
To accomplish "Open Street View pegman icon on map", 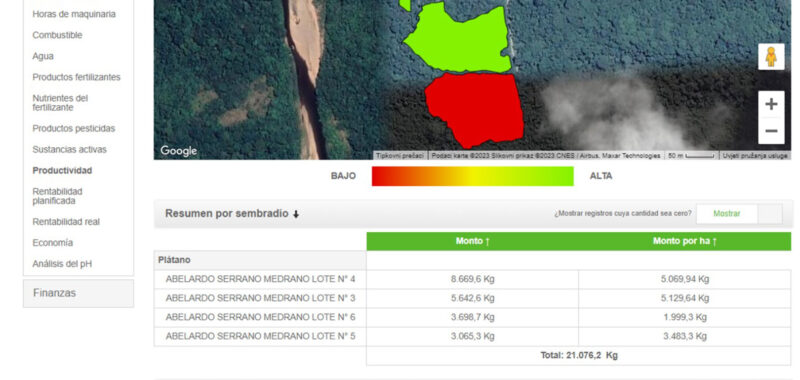I will tap(771, 57).
